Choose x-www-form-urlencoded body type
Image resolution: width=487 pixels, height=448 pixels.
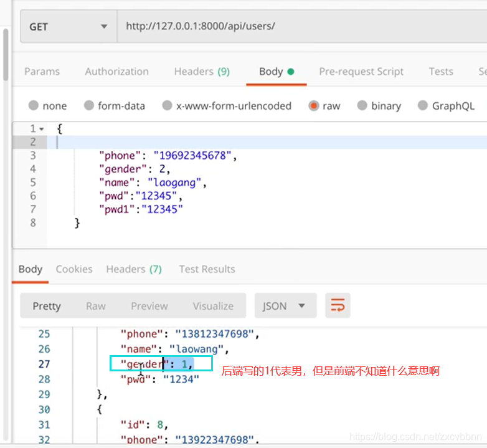[x=167, y=105]
